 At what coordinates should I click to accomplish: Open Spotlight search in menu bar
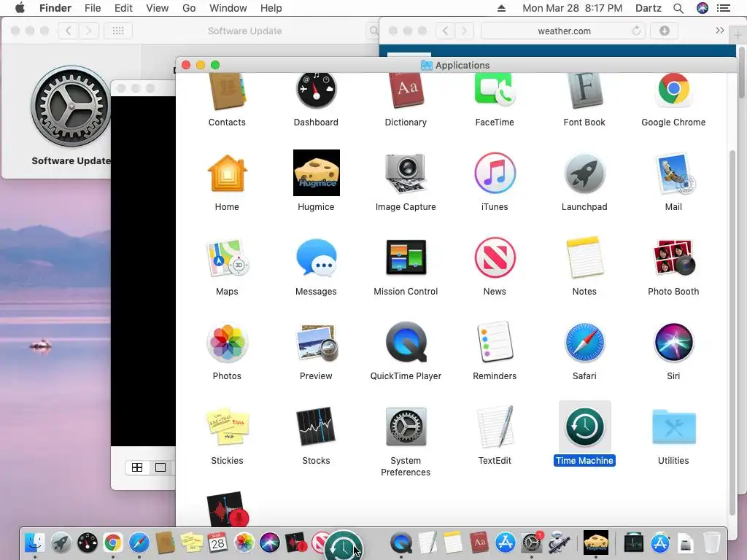tap(678, 8)
